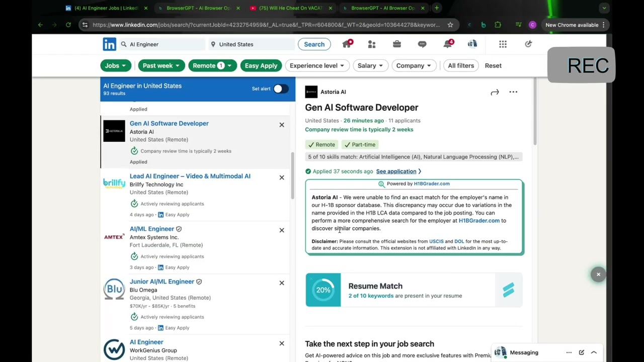This screenshot has height=362, width=644.
Task: Open Chrome three-dot menu
Action: 603,25
